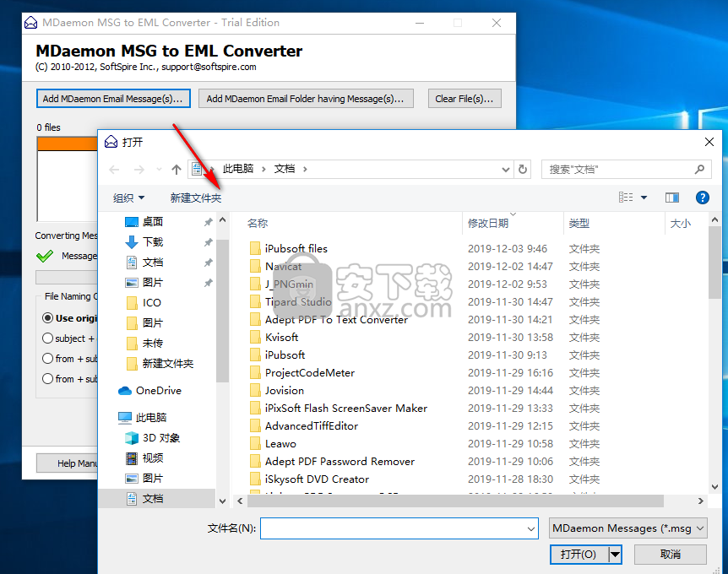
Task: Click the navigation pane vertical scrollbar
Action: pos(222,311)
